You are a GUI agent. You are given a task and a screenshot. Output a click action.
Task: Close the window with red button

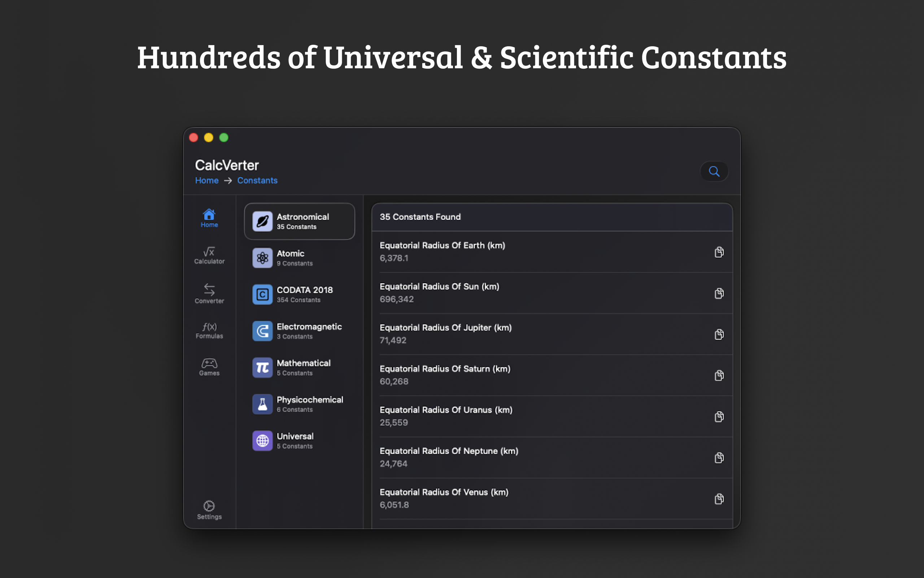point(193,138)
